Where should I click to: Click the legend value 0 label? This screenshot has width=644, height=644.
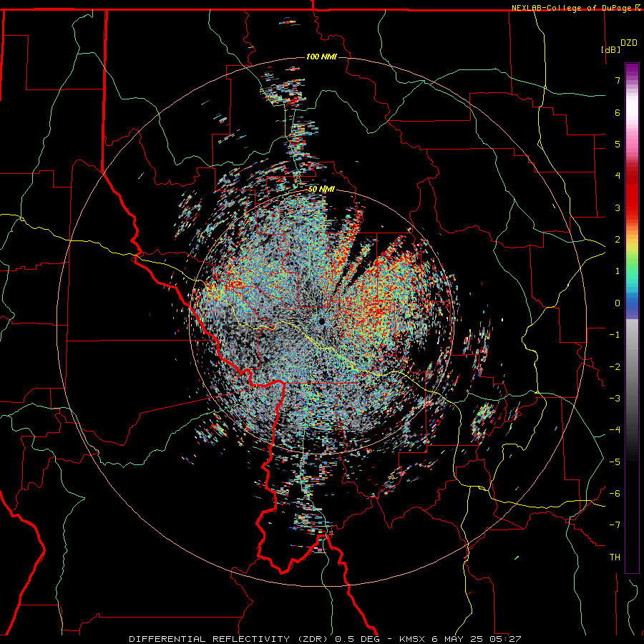618,303
